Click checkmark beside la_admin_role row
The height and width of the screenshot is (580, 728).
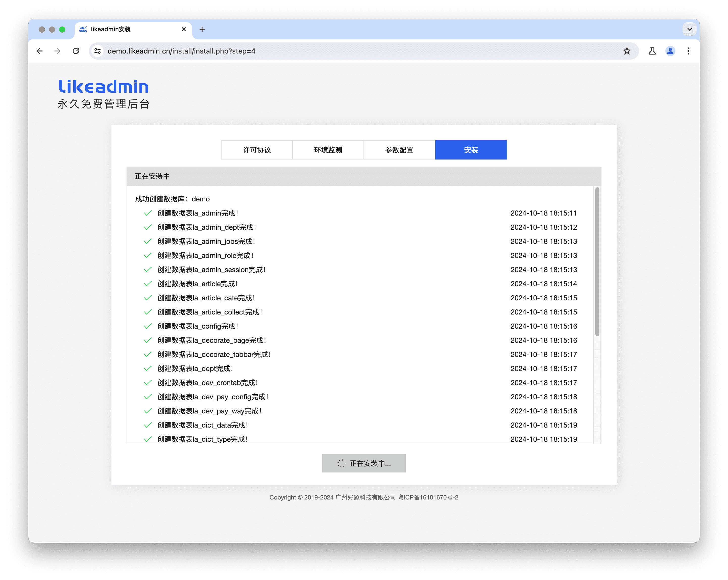[x=148, y=256]
